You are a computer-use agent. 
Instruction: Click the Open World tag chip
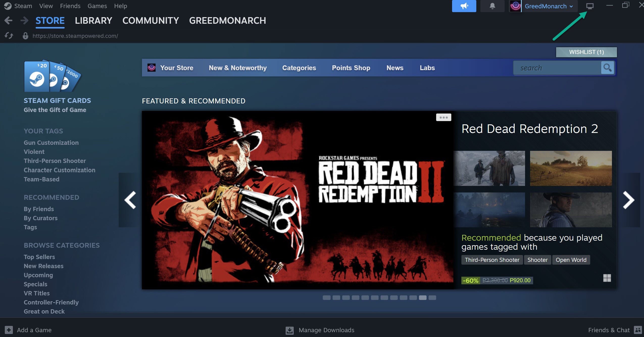coord(571,260)
